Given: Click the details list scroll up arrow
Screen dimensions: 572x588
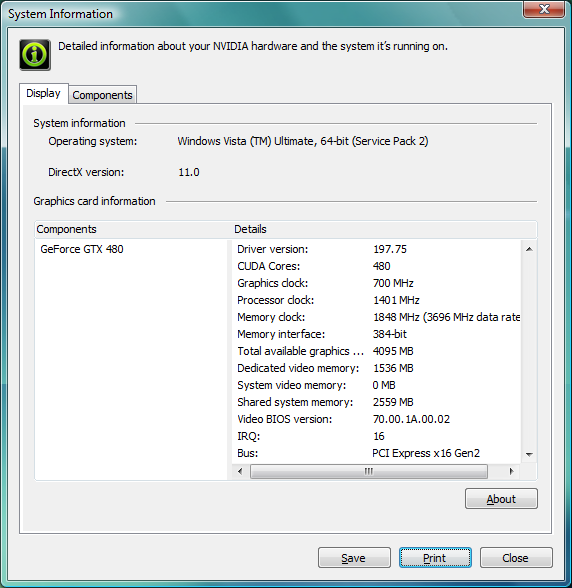Looking at the screenshot, I should coord(529,249).
